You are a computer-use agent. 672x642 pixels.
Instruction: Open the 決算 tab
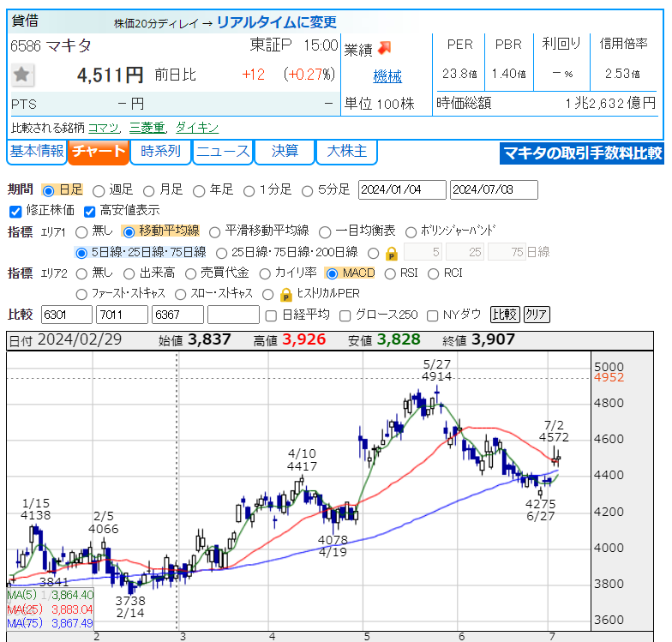coord(285,152)
